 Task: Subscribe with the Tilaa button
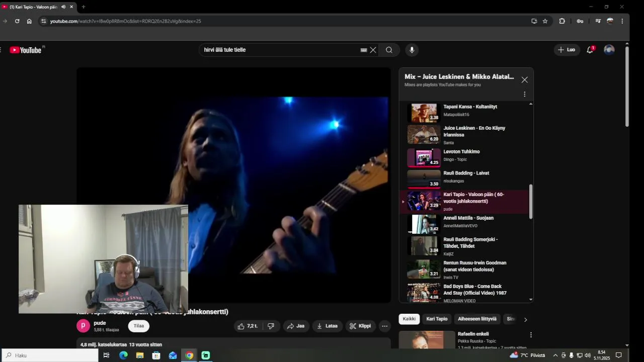click(139, 326)
